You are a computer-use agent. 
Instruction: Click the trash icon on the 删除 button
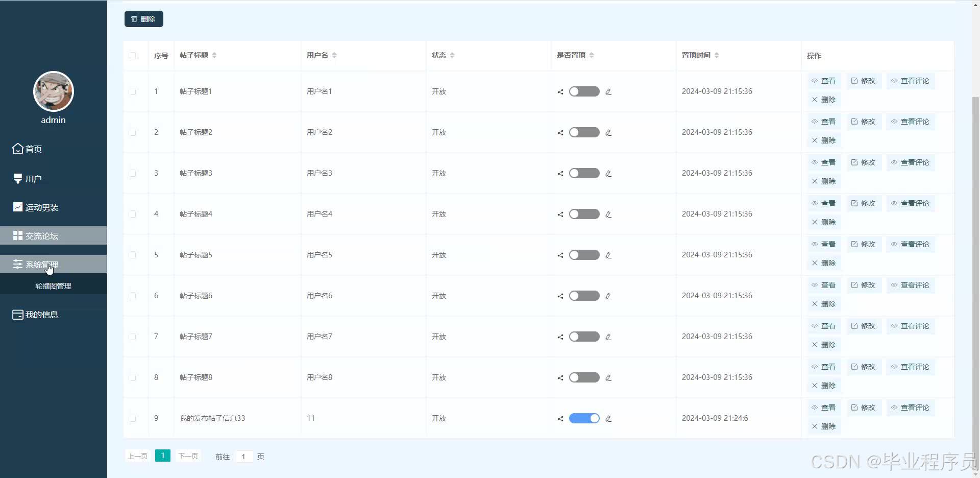[x=134, y=18]
